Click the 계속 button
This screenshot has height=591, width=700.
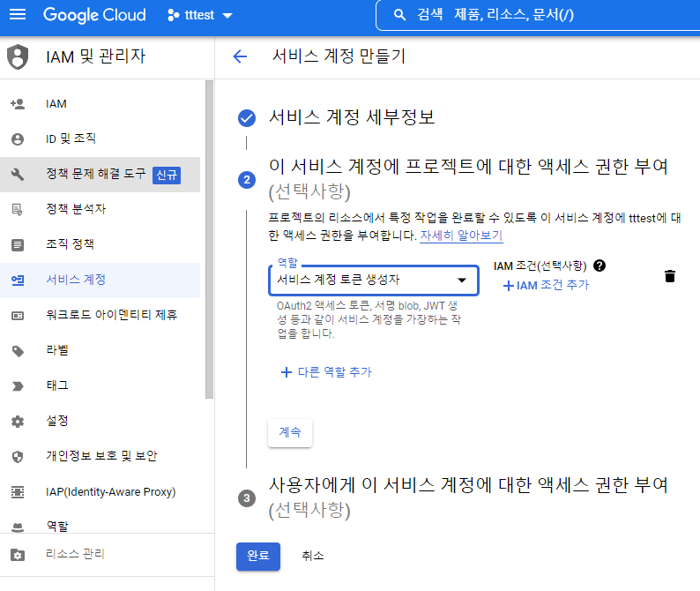pos(290,432)
